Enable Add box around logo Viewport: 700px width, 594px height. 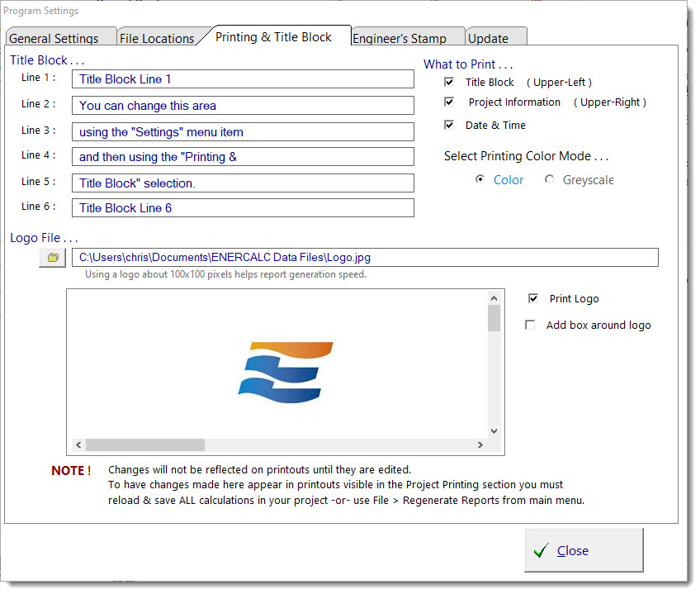530,326
